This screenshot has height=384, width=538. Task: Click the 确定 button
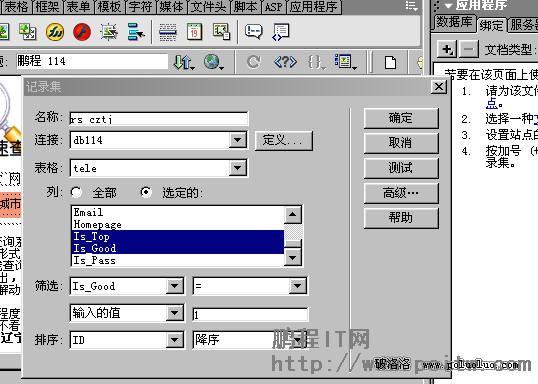pyautogui.click(x=401, y=118)
